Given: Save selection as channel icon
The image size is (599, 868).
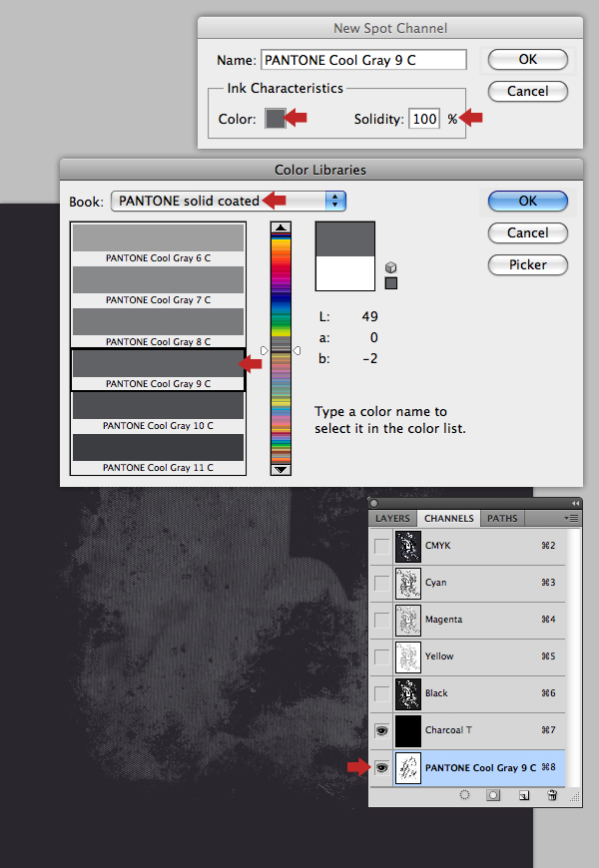Looking at the screenshot, I should pyautogui.click(x=493, y=795).
